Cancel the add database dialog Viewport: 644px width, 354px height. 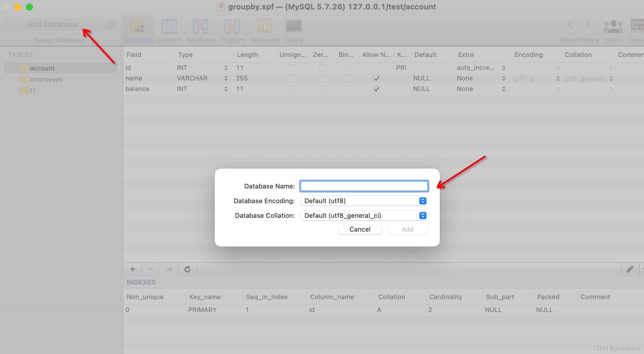[360, 230]
